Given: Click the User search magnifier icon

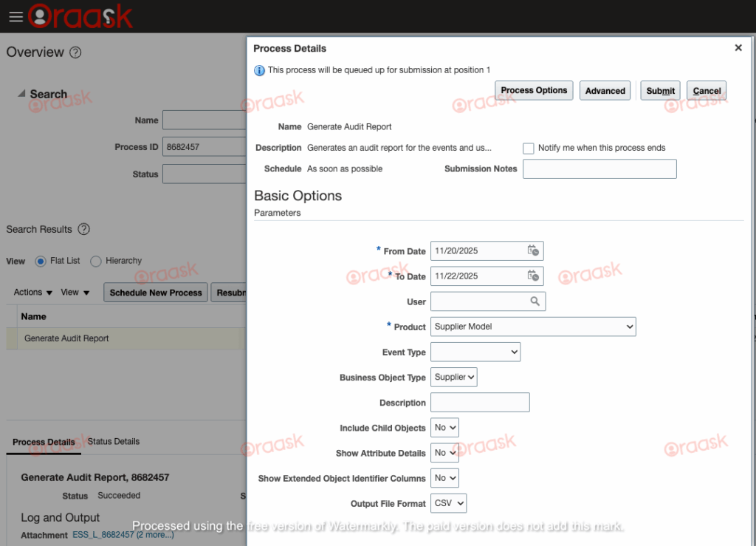Looking at the screenshot, I should point(535,301).
